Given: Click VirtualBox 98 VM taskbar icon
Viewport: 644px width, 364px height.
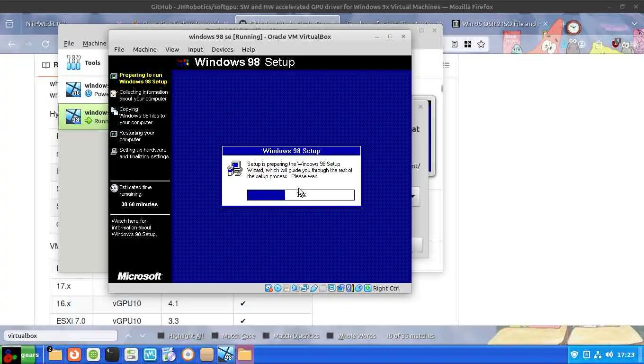Looking at the screenshot, I should pos(226,355).
